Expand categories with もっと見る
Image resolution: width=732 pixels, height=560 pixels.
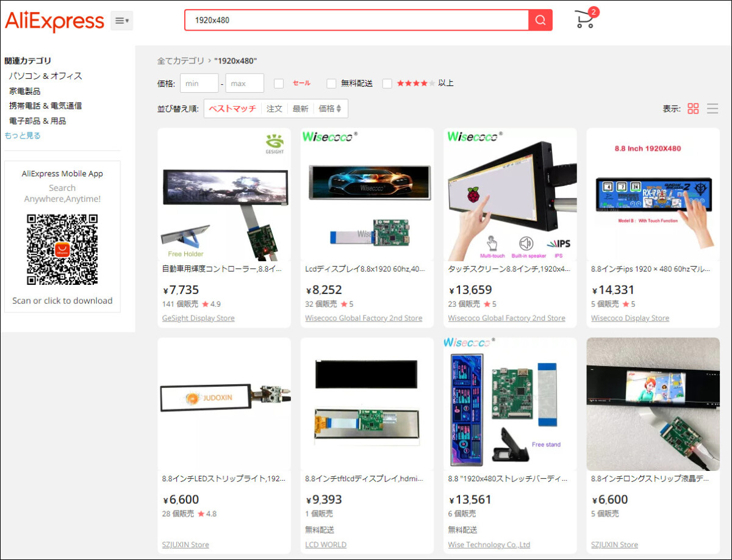[23, 135]
